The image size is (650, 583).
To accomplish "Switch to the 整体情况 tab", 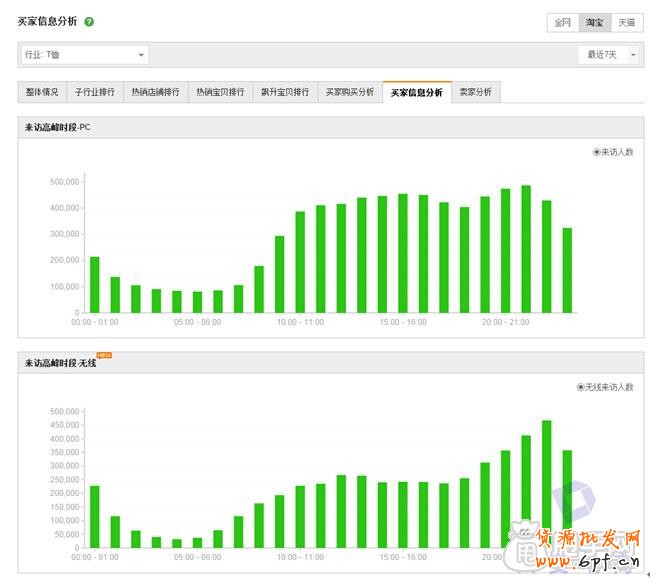I will (42, 92).
